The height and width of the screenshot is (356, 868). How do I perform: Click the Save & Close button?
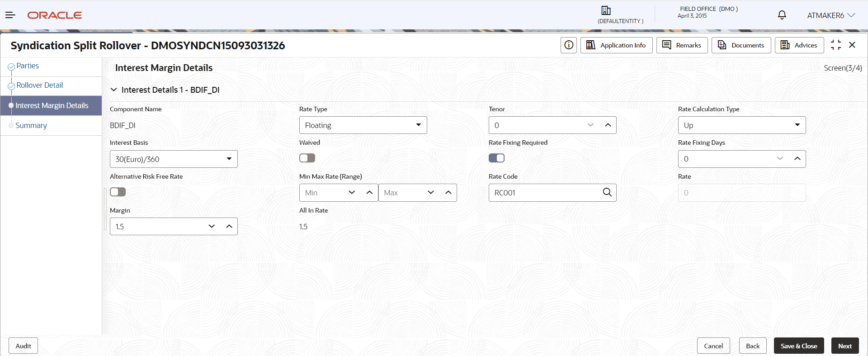point(799,346)
